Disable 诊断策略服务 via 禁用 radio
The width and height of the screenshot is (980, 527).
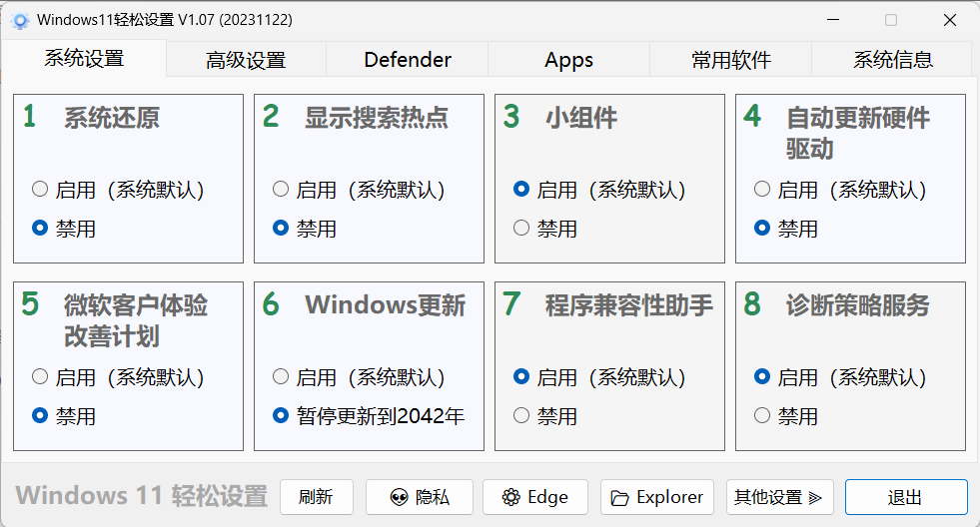click(x=762, y=415)
